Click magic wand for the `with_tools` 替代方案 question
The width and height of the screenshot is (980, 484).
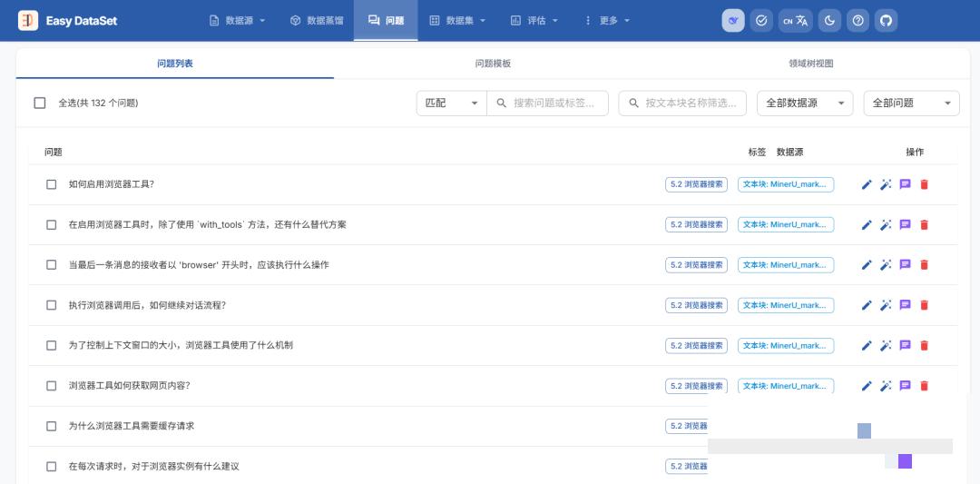[886, 224]
